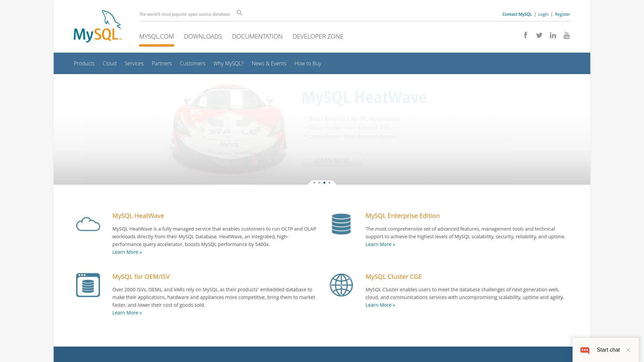
Task: Open the Services menu item
Action: click(x=134, y=63)
